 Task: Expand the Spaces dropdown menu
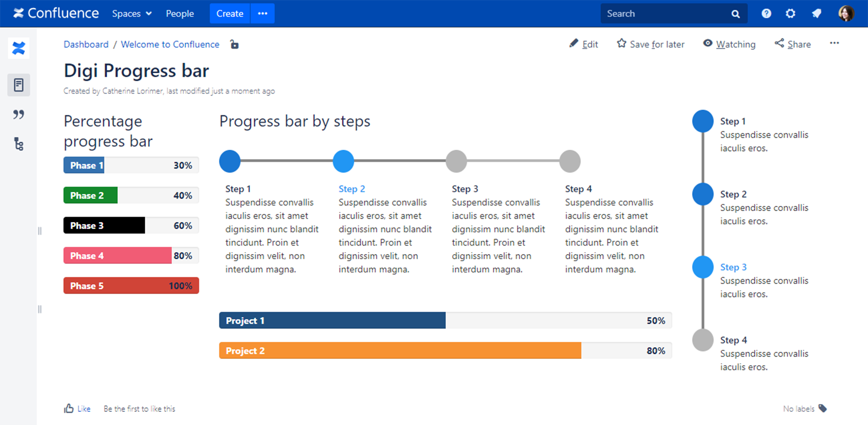click(132, 14)
